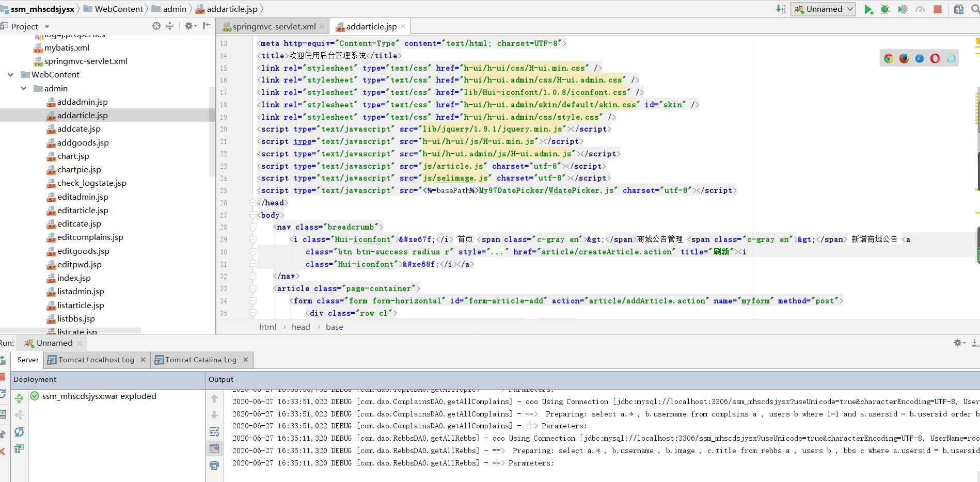Click print icon in Output panel
The width and height of the screenshot is (980, 482).
pyautogui.click(x=214, y=465)
